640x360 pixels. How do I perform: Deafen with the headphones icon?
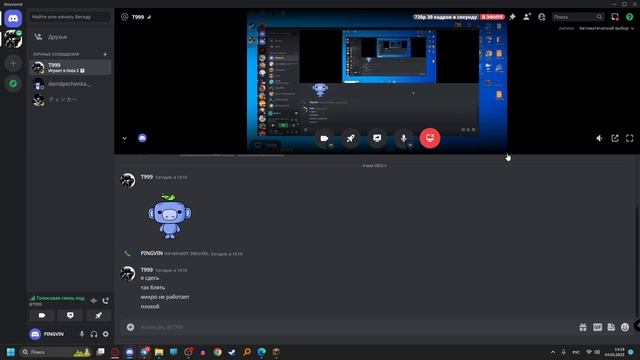click(94, 334)
